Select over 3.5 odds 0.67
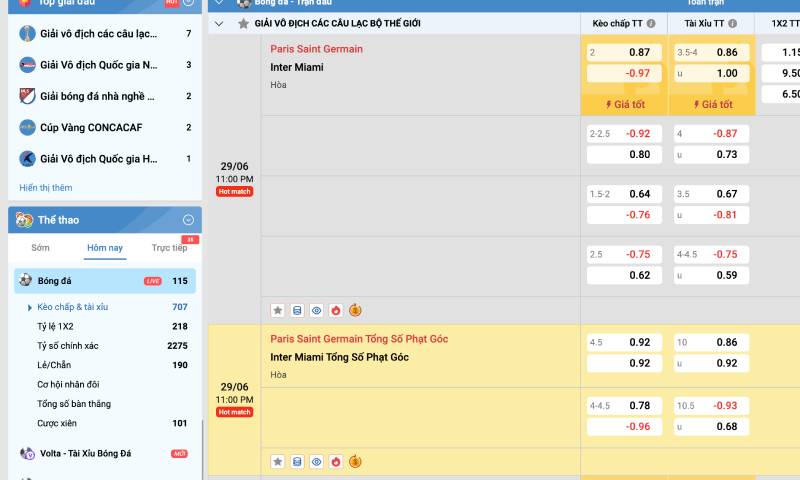 [x=712, y=194]
